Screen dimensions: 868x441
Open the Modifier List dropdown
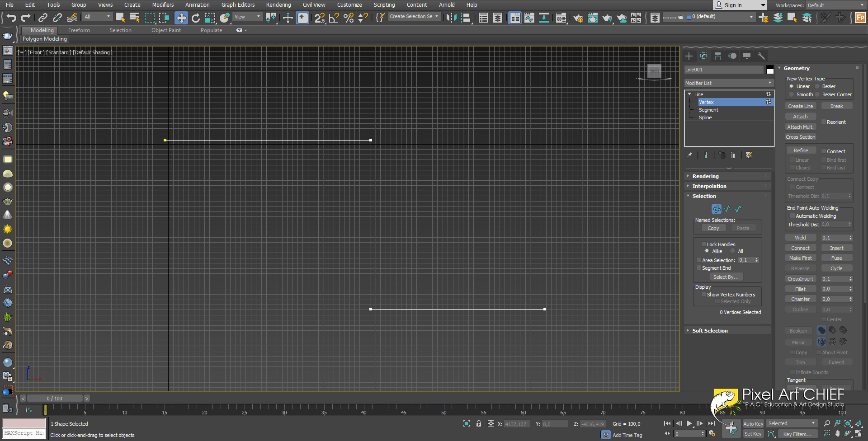click(729, 83)
